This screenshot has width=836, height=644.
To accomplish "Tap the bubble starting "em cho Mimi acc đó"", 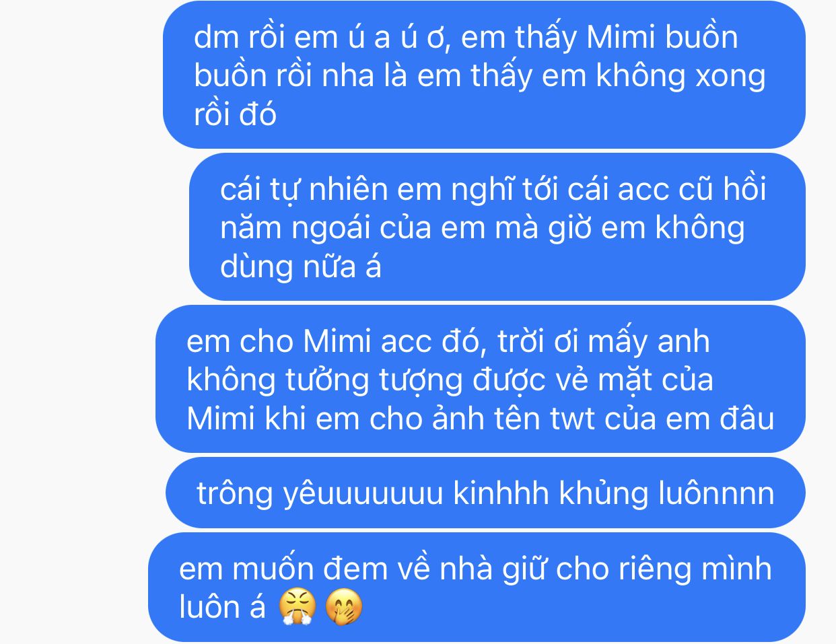I will (x=481, y=379).
